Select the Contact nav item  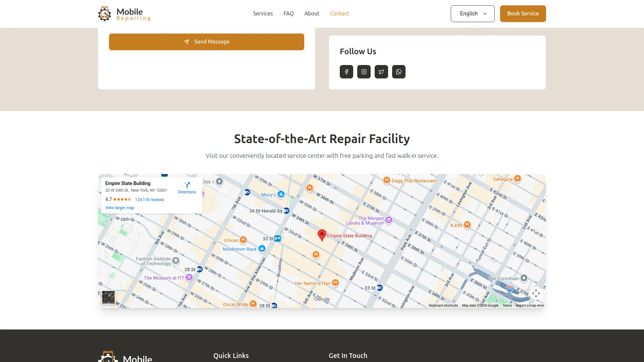pyautogui.click(x=339, y=13)
